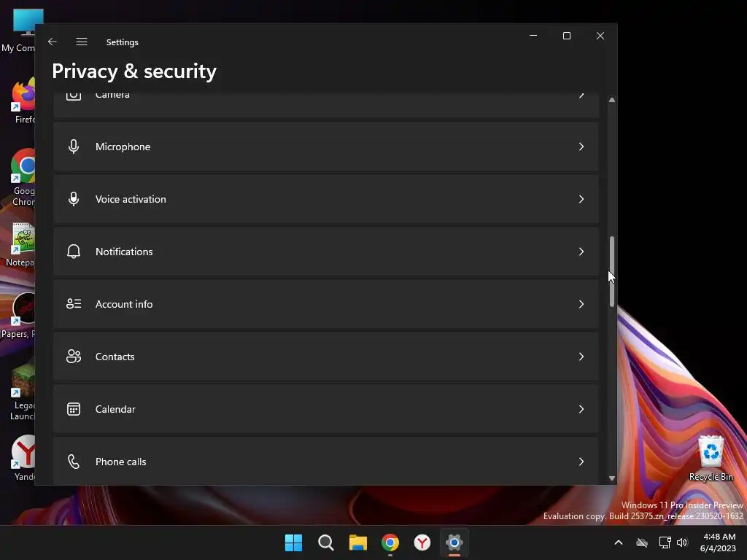The image size is (747, 560).
Task: Select the Google Chrome desktop shortcut
Action: [x=23, y=177]
